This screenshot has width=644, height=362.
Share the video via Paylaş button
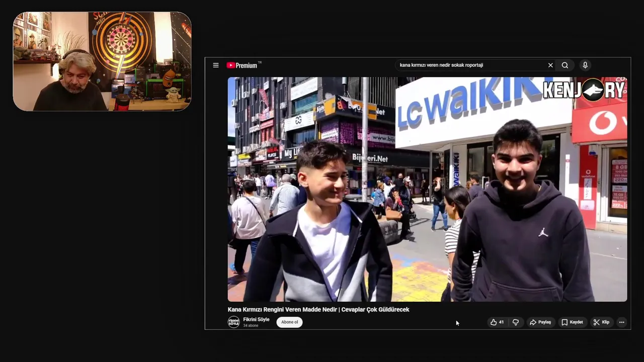pyautogui.click(x=540, y=322)
